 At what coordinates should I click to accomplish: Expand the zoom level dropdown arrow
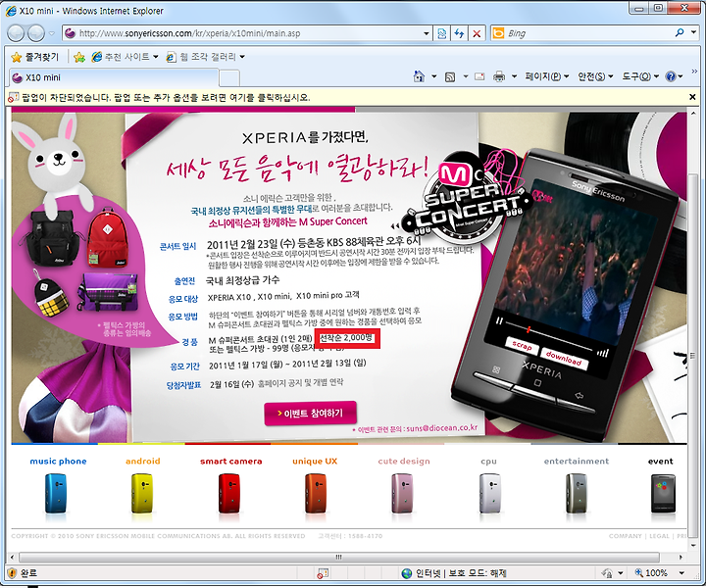[681, 573]
